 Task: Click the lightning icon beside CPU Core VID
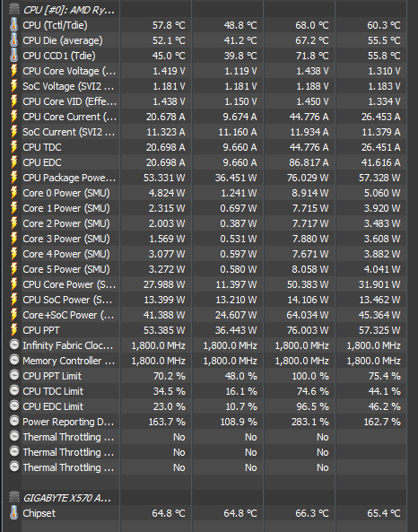click(13, 101)
